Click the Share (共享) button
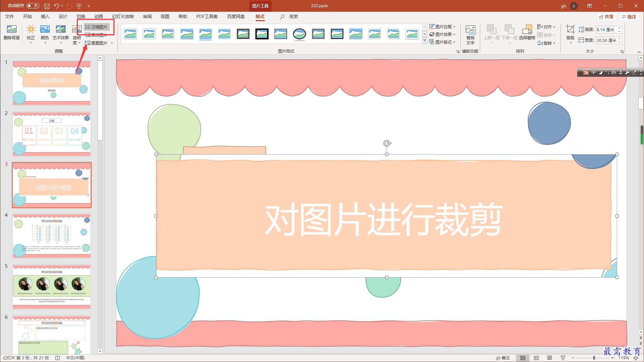Image resolution: width=644 pixels, height=362 pixels. tap(606, 17)
